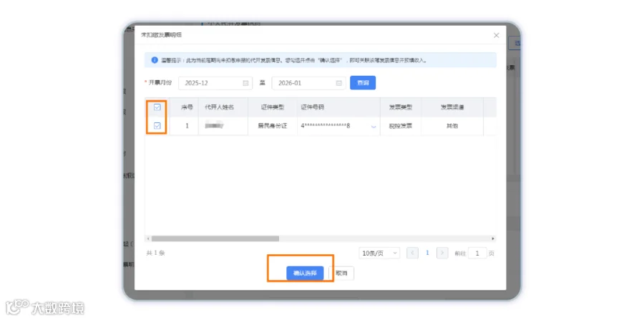
Task: Close the 未扣缴发票明细 dialog with X
Action: coord(496,35)
